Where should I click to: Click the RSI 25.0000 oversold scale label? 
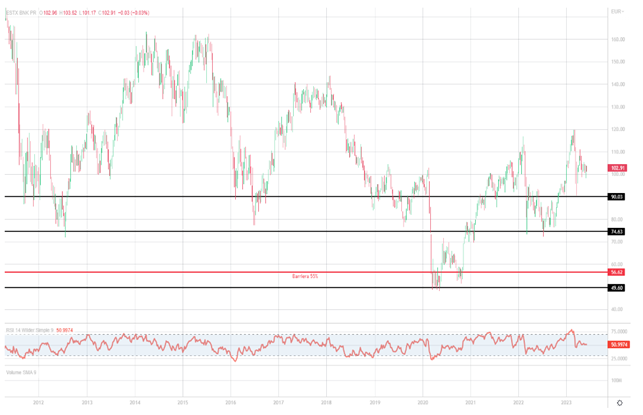click(619, 357)
